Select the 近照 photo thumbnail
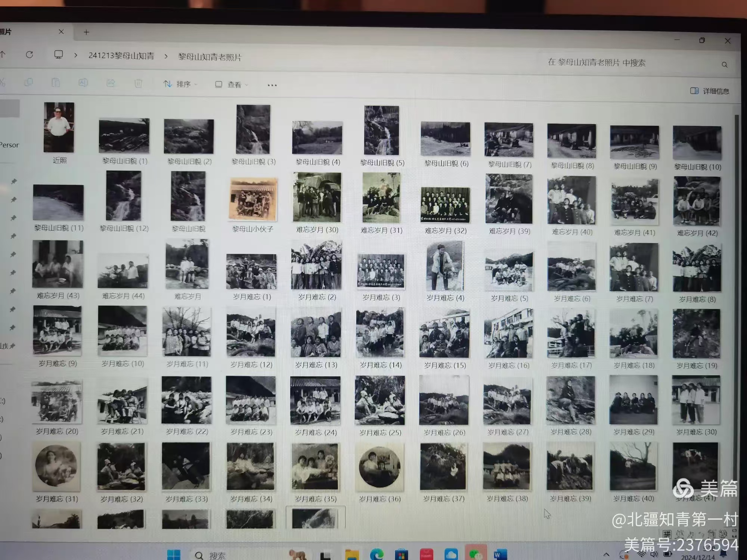 tap(59, 128)
